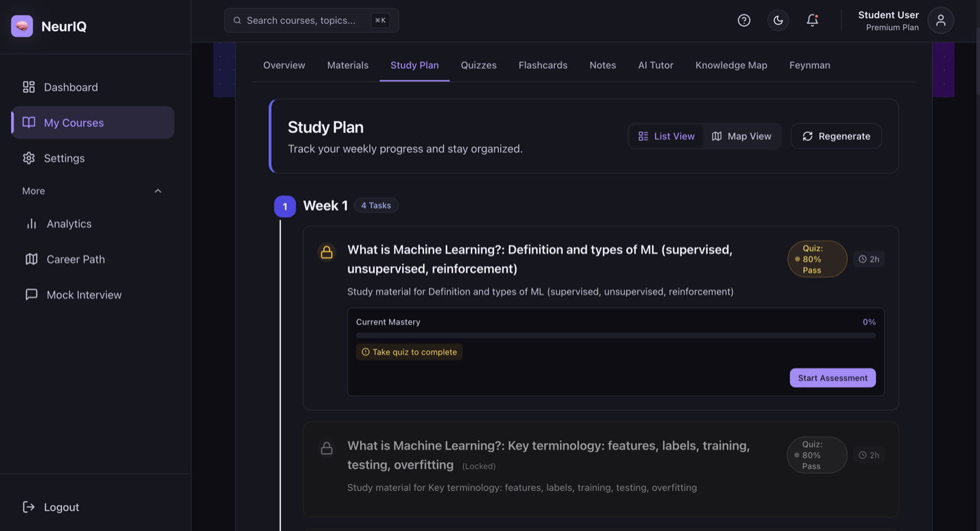Click the 4 Tasks badge

click(376, 206)
